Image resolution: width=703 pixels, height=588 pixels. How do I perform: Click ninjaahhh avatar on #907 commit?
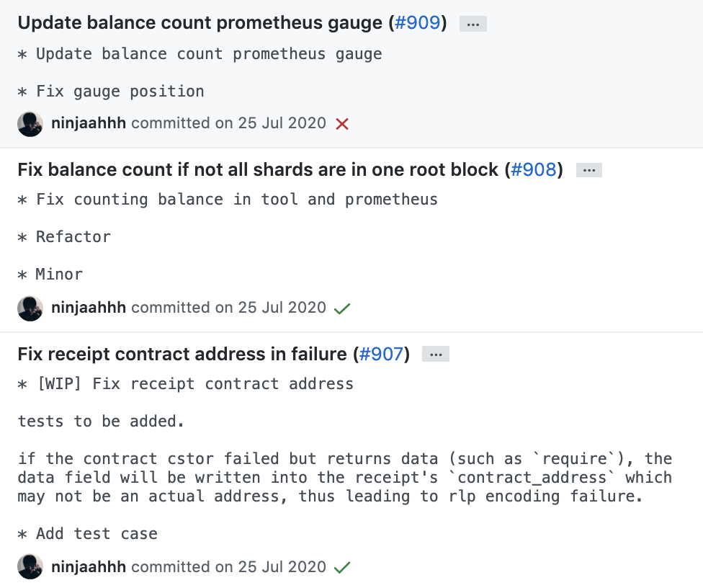tap(30, 567)
